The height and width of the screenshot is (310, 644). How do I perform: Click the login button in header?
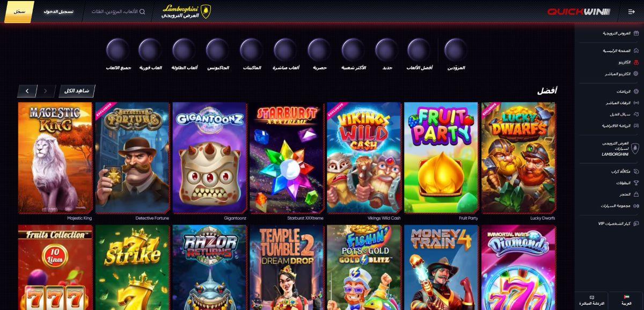click(x=59, y=12)
